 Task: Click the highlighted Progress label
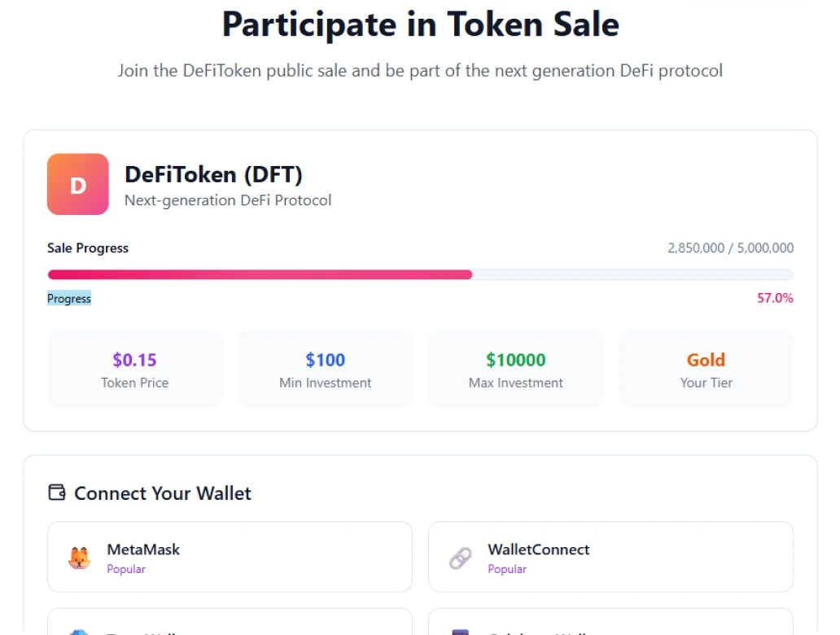[68, 298]
